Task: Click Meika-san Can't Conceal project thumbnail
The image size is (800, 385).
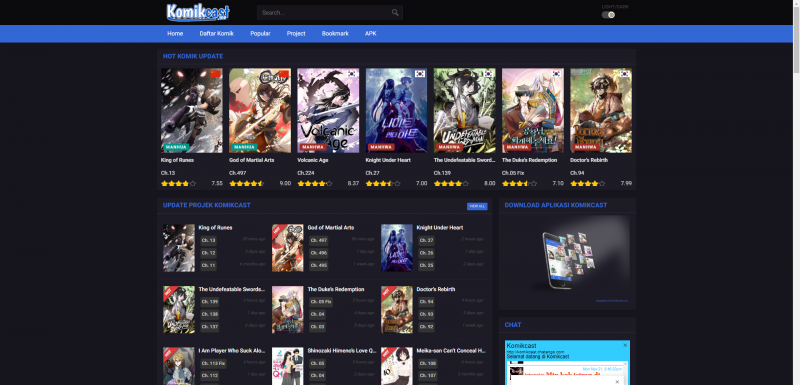Action: coord(397,366)
